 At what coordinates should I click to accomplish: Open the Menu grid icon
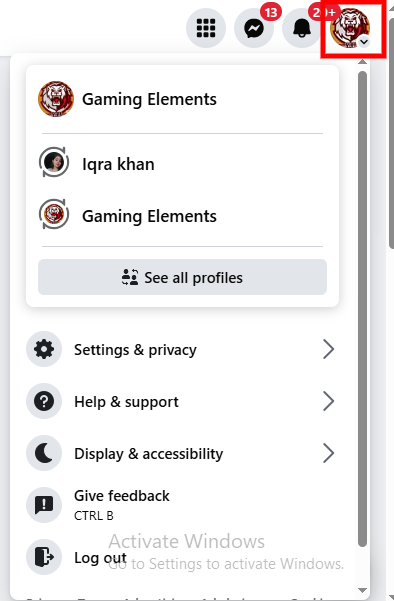coord(206,28)
